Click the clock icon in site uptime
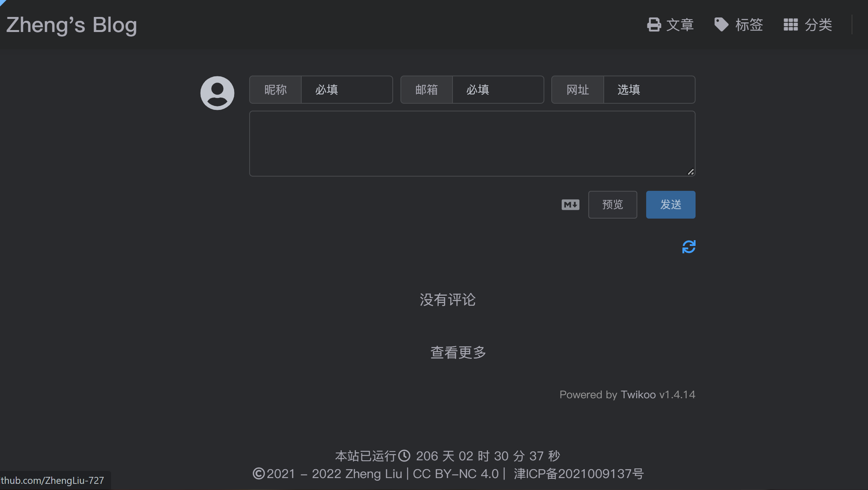Screen dimensions: 868x490 (x=404, y=456)
